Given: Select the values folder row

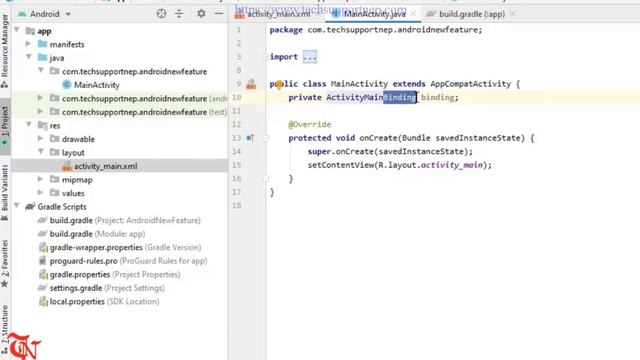Looking at the screenshot, I should point(73,193).
